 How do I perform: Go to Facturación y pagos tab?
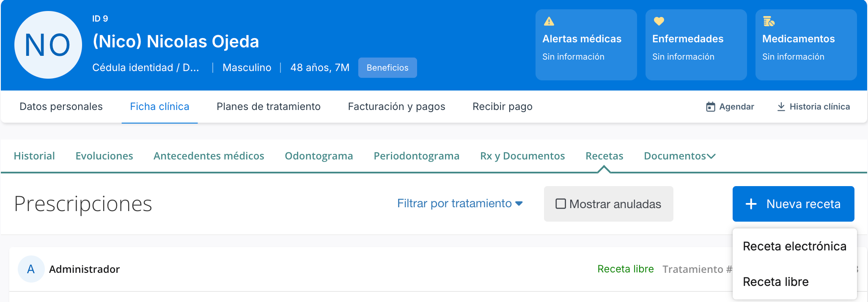(396, 107)
